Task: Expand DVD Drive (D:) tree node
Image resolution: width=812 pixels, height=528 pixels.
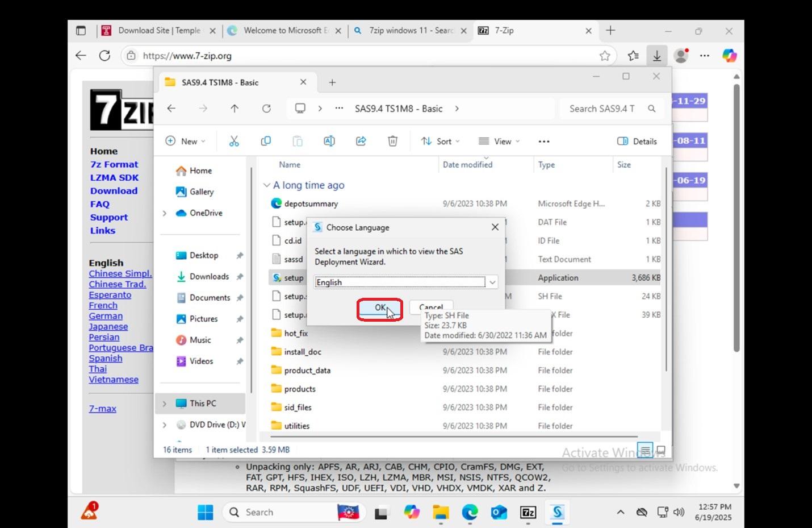Action: (165, 425)
